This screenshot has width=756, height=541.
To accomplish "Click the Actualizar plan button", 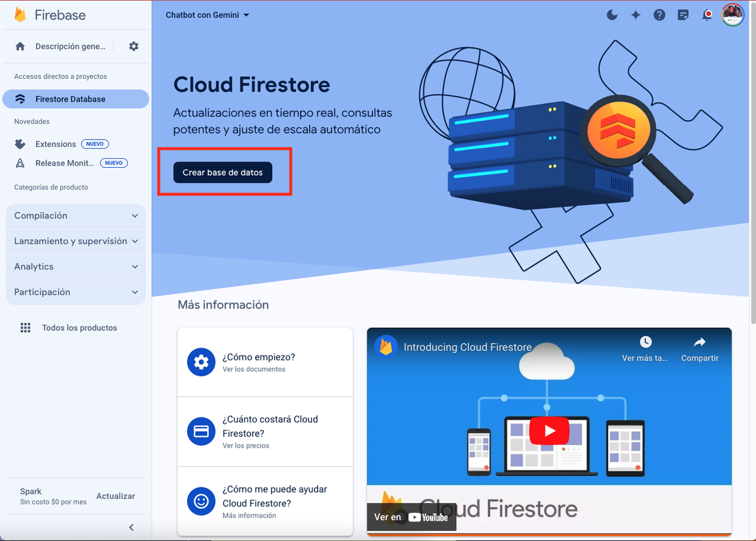I will pos(116,496).
